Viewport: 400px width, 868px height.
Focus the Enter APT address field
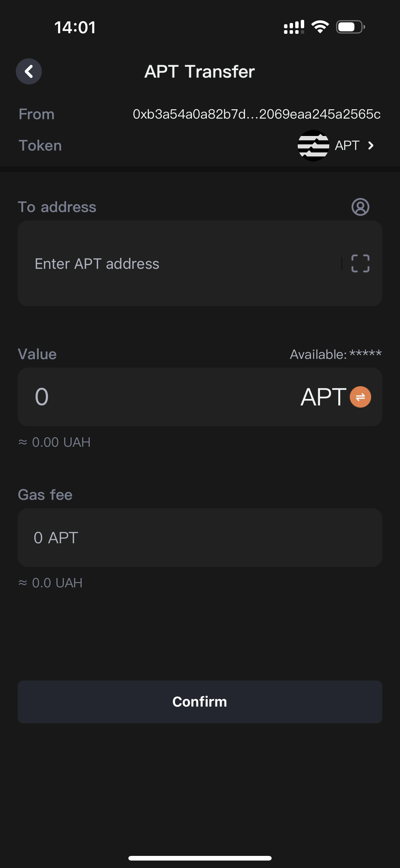182,264
